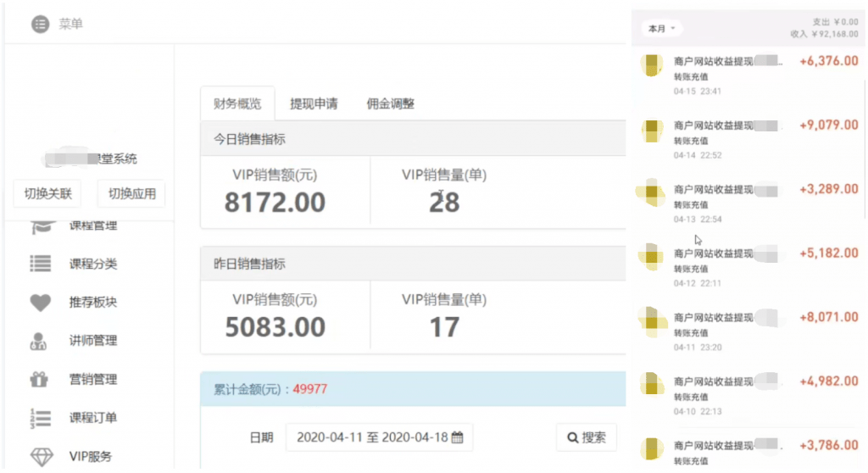Open the 佣金调整 tab
The image size is (868, 473).
coord(390,104)
